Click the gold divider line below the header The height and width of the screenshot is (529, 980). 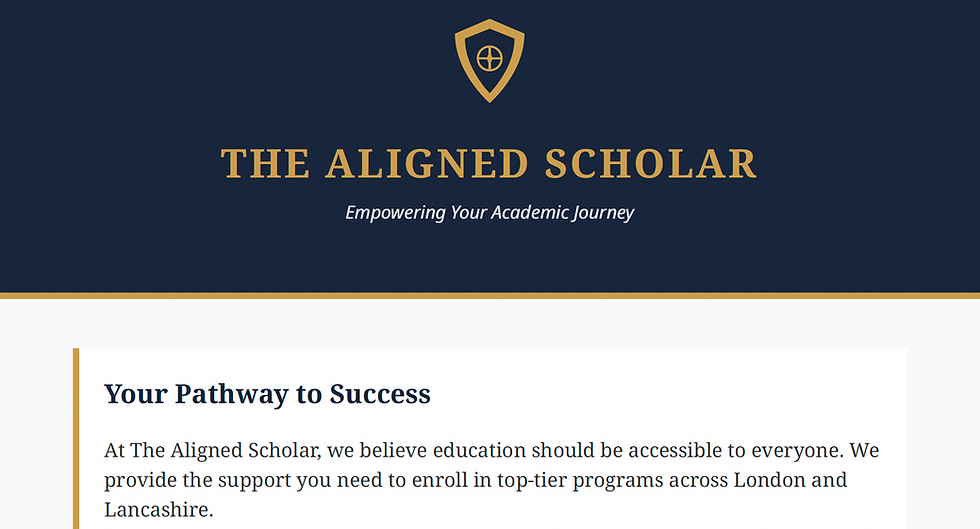(x=490, y=295)
